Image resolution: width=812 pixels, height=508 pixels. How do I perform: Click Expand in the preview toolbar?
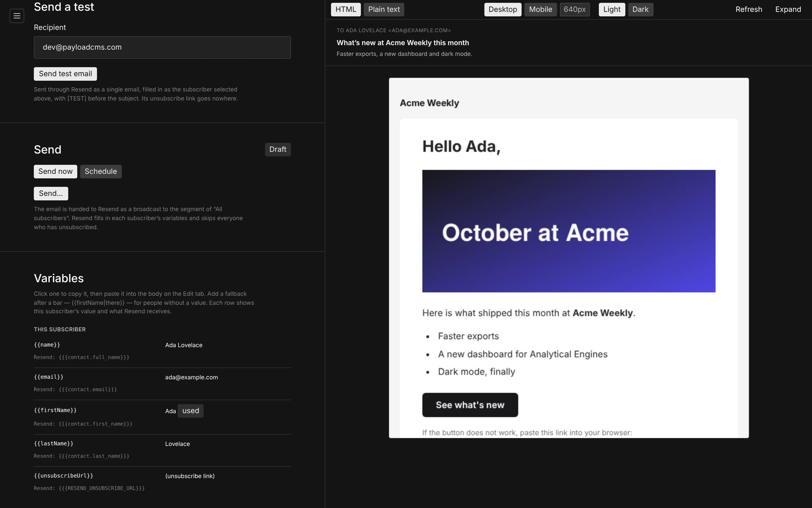(788, 9)
